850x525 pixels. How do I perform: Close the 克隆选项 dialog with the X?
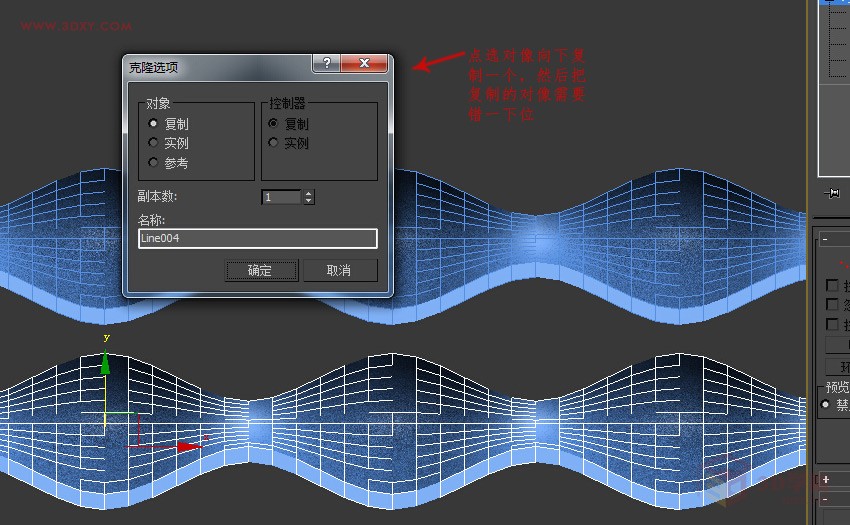click(364, 63)
